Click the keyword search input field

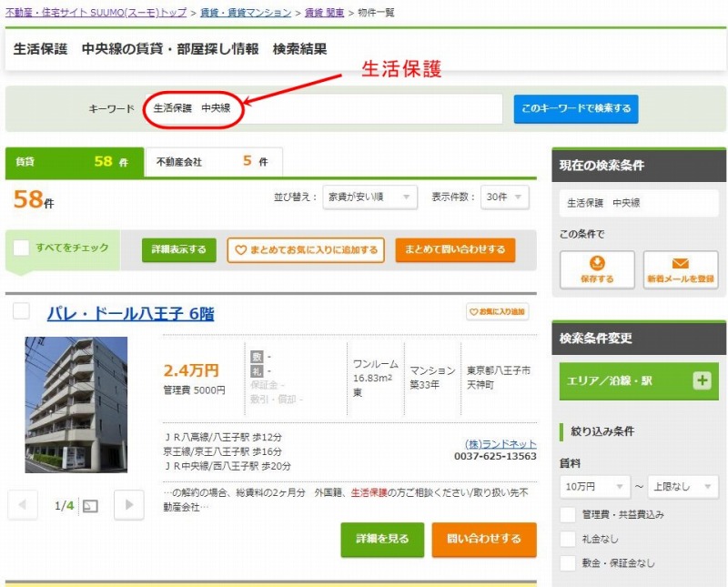(x=364, y=108)
